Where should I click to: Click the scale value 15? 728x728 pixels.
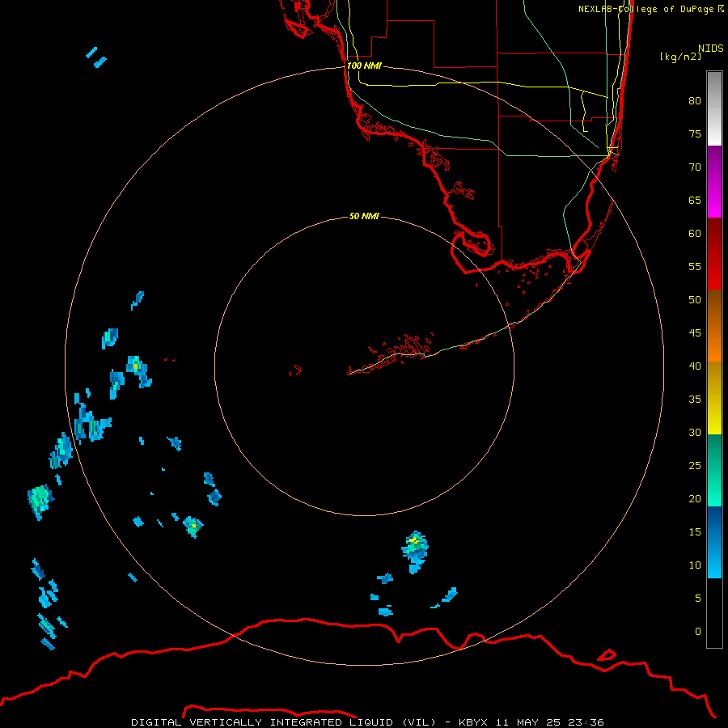click(x=695, y=532)
